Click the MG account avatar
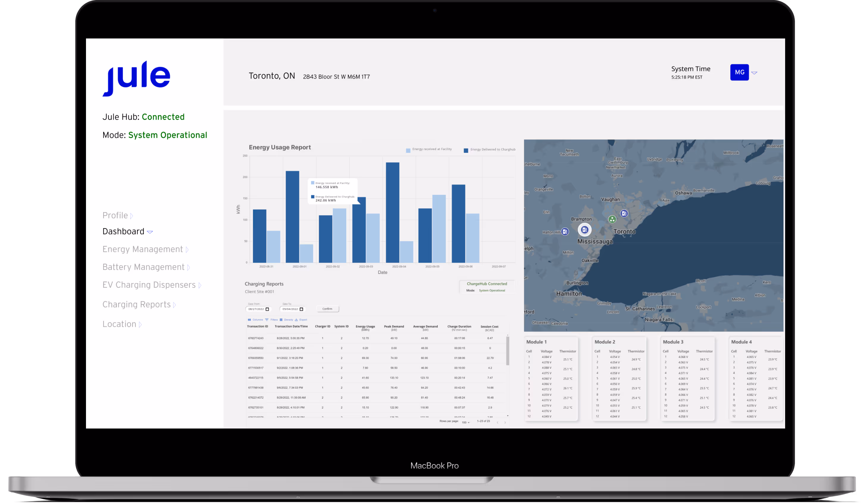This screenshot has width=864, height=504. pos(740,72)
